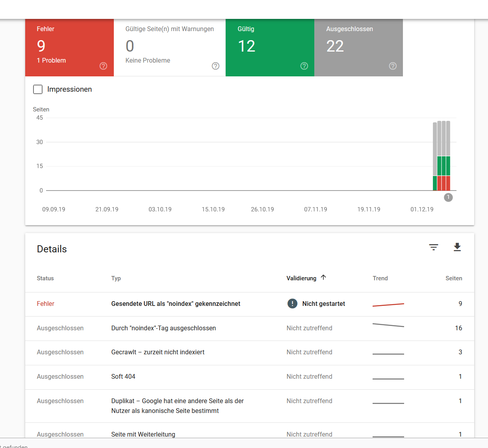The image size is (488, 448).
Task: Sort by the Validierung column header
Action: coord(301,278)
